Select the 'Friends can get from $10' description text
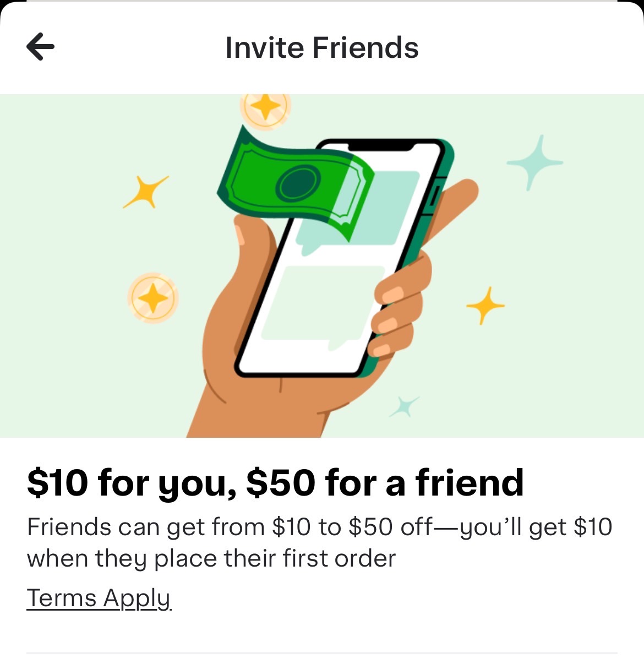This screenshot has width=644, height=669. click(x=319, y=542)
